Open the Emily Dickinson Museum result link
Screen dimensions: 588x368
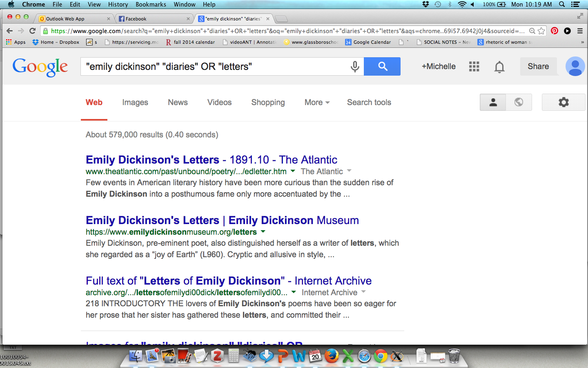pyautogui.click(x=222, y=220)
